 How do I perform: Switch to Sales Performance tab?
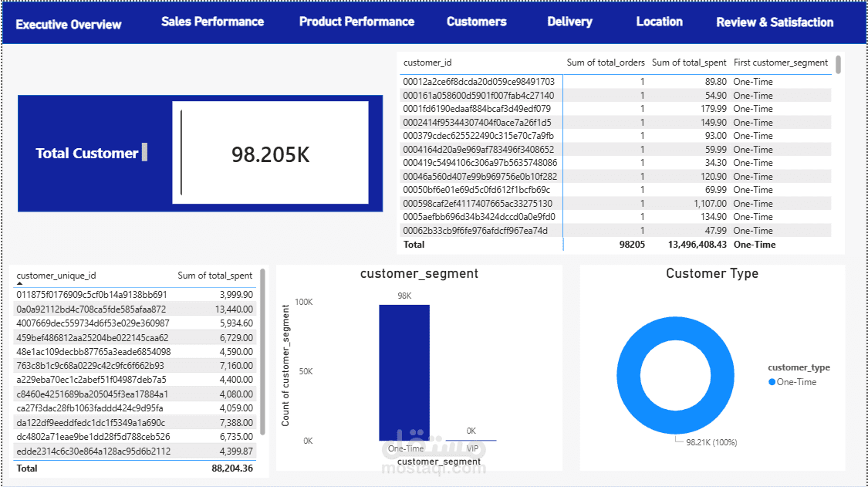tap(213, 22)
